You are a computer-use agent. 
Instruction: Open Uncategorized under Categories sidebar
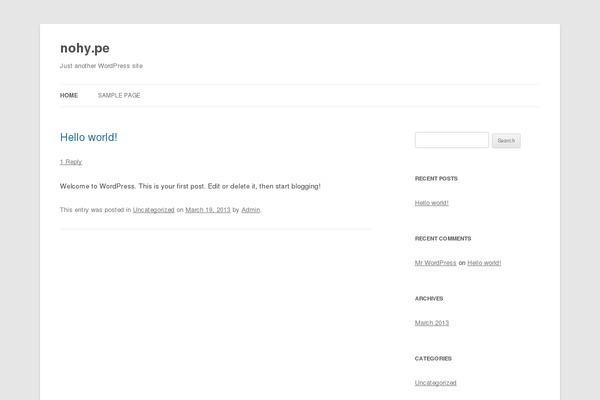tap(435, 383)
